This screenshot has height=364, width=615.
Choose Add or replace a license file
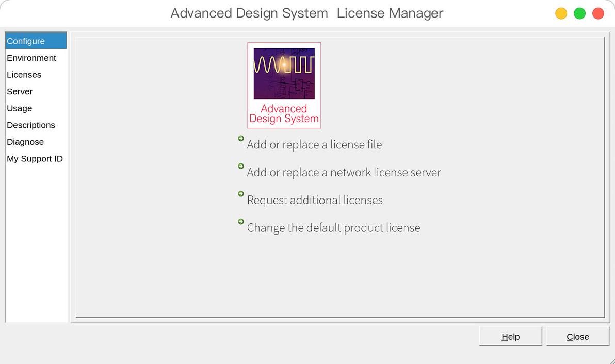(314, 144)
